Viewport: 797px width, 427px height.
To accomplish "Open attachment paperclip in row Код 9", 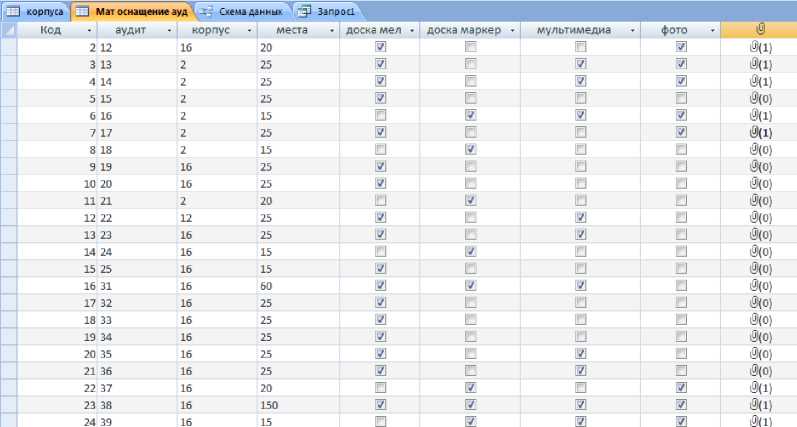I will click(x=761, y=167).
